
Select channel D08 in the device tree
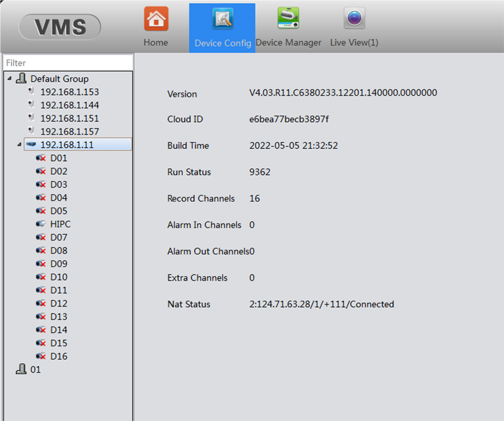pos(59,250)
